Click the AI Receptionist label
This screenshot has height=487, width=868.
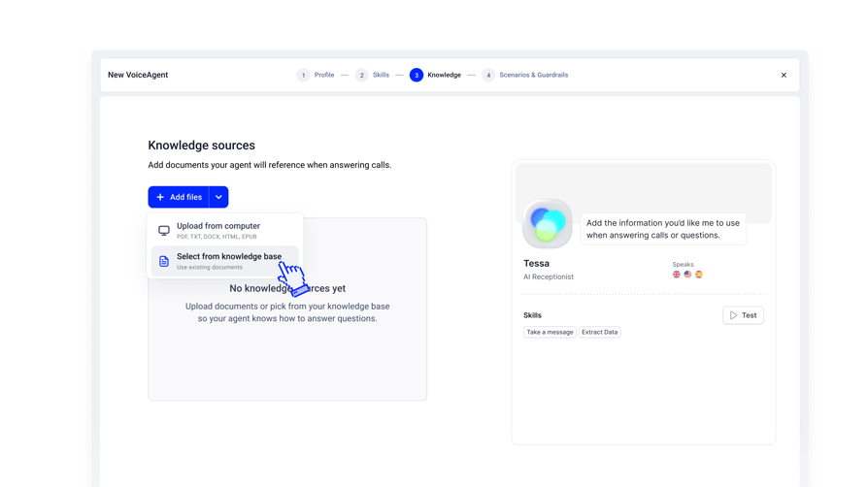coord(549,276)
